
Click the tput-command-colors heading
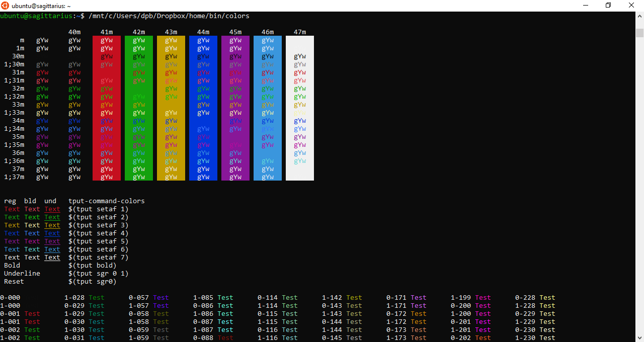coord(107,201)
